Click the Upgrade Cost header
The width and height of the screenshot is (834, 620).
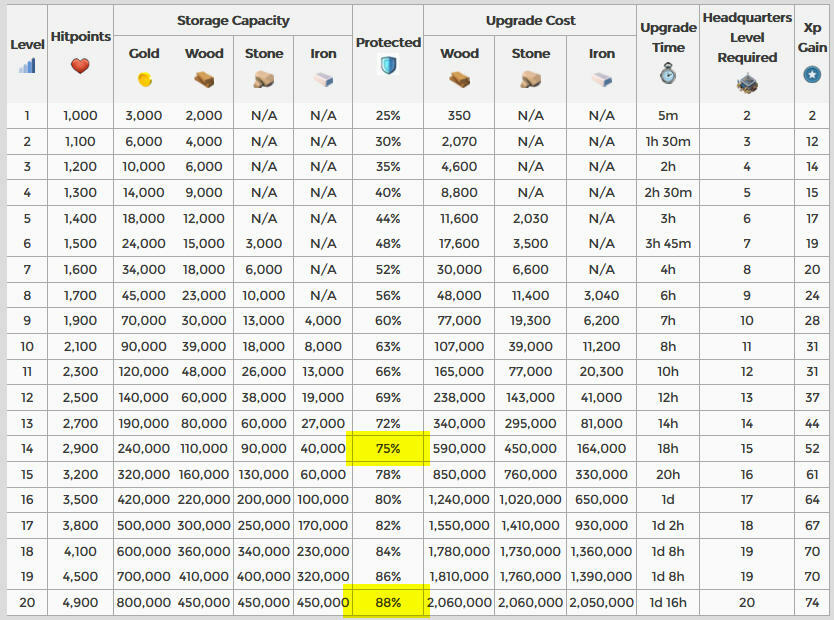pyautogui.click(x=530, y=21)
